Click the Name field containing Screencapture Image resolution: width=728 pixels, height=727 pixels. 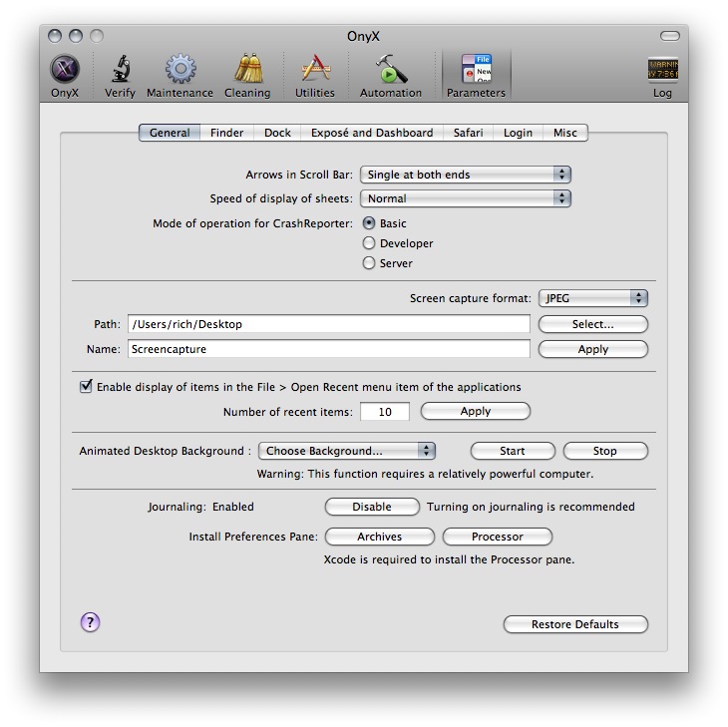pyautogui.click(x=329, y=349)
